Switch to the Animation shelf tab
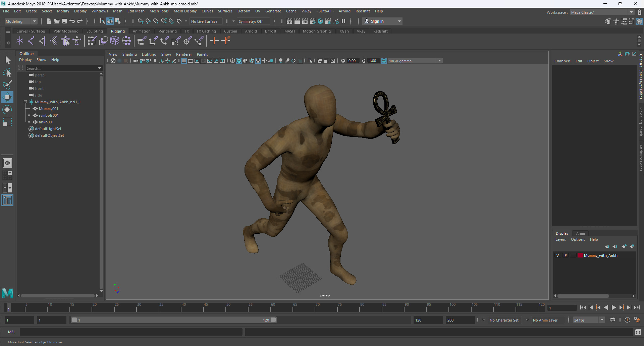Screen dimensions: 644x346 (x=142, y=31)
